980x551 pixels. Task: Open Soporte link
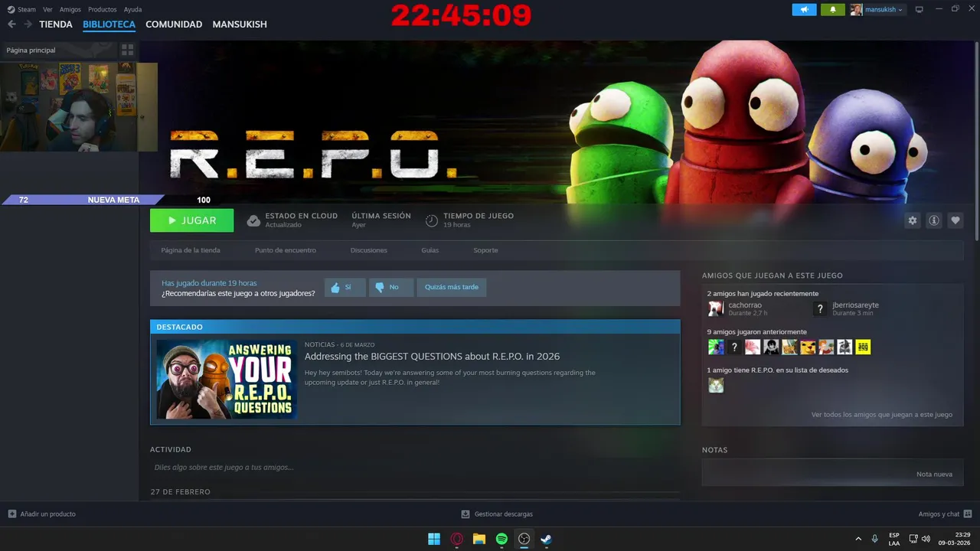[x=485, y=250]
